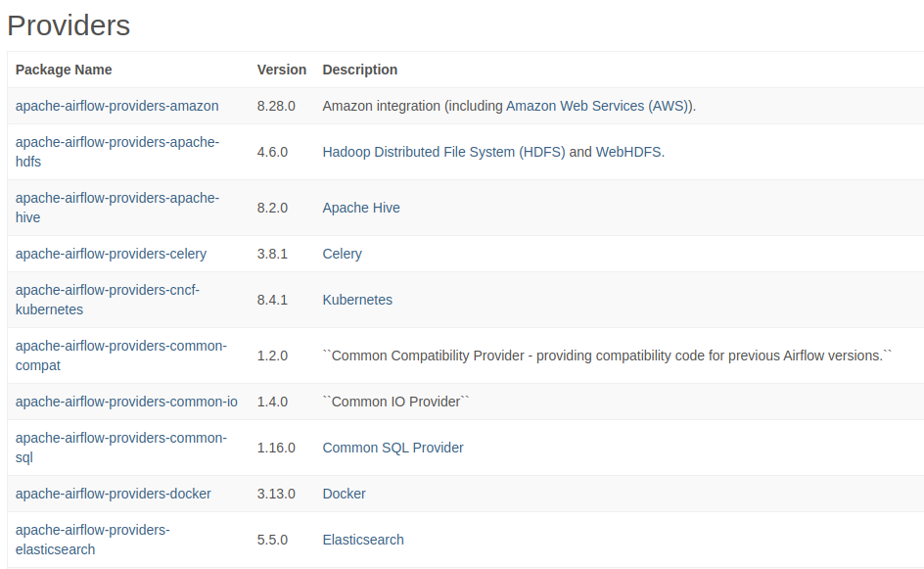This screenshot has width=924, height=569.
Task: Follow the Kubernetes description link
Action: coord(357,300)
